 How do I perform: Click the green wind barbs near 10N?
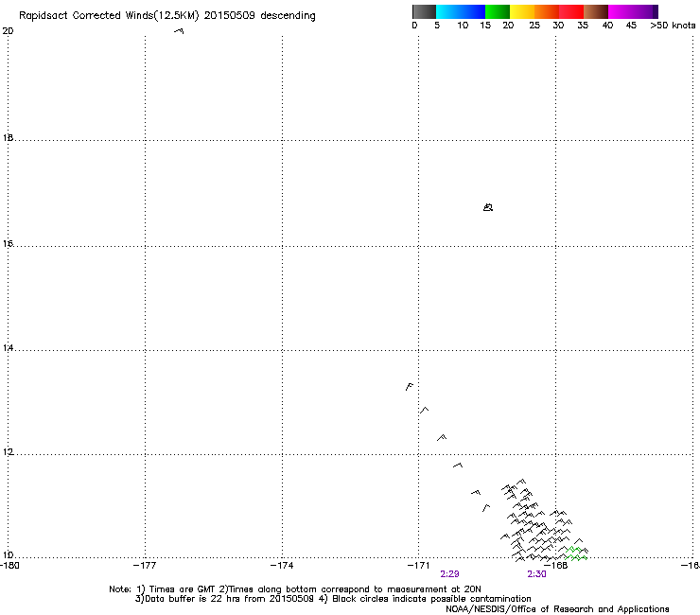click(x=576, y=553)
